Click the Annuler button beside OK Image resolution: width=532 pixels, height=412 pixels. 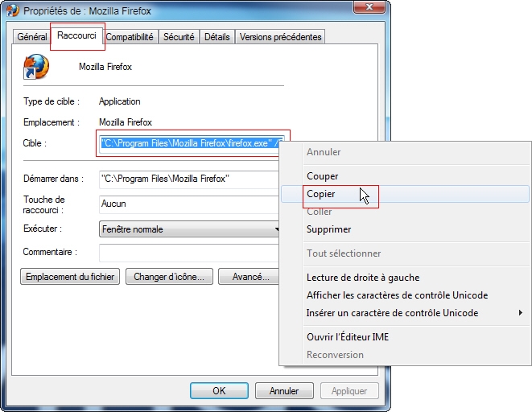(284, 390)
